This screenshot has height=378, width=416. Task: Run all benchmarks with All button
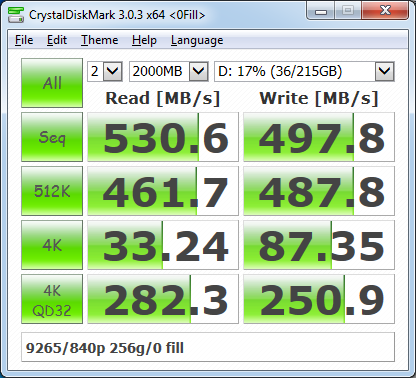click(52, 83)
